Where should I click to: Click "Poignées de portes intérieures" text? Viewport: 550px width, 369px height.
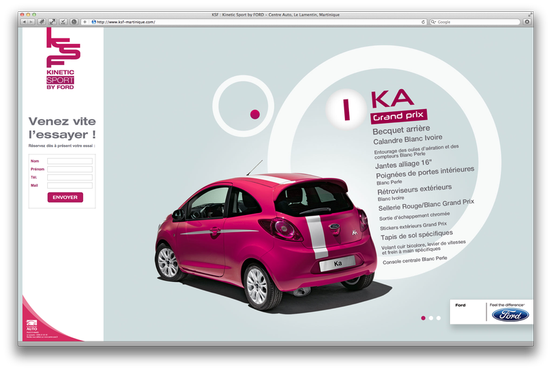pyautogui.click(x=425, y=172)
